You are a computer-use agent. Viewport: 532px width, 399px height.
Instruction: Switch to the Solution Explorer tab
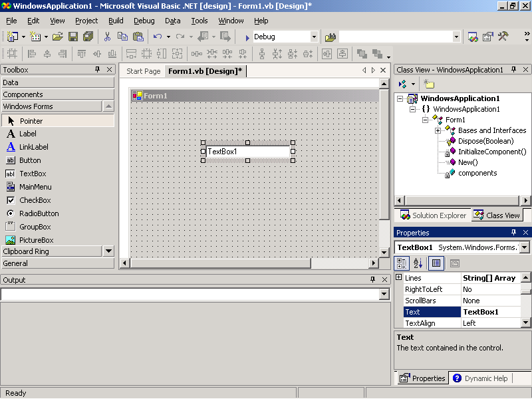433,215
